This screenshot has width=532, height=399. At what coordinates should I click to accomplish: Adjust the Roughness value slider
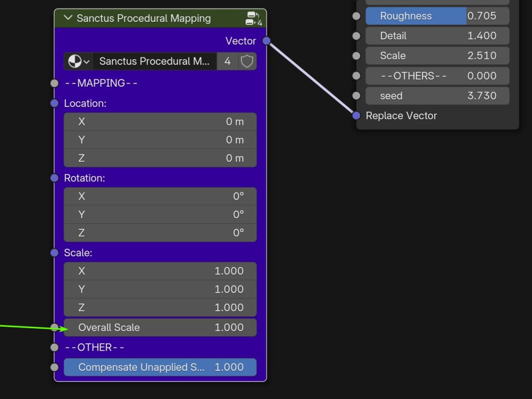click(436, 16)
